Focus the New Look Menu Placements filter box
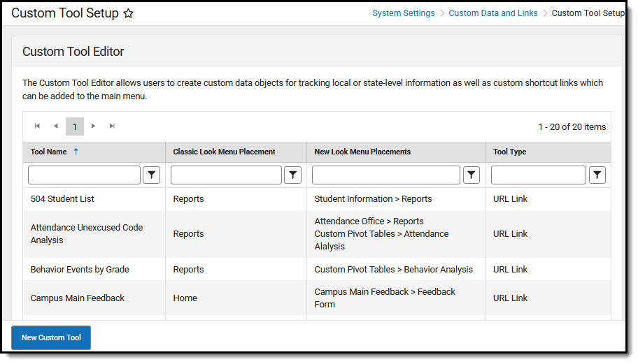 (385, 175)
